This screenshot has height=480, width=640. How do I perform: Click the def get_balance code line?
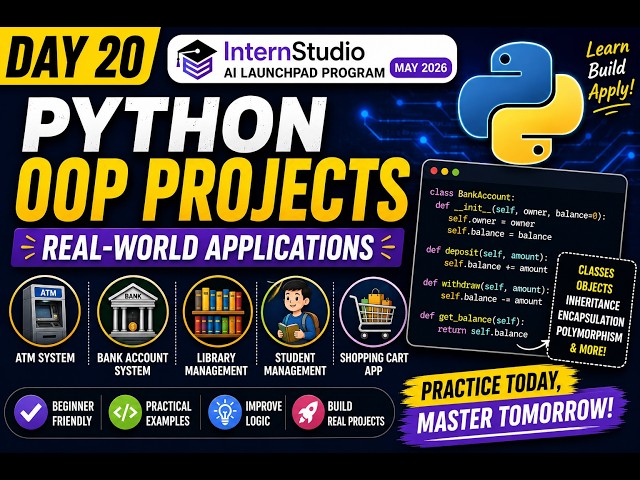point(472,318)
